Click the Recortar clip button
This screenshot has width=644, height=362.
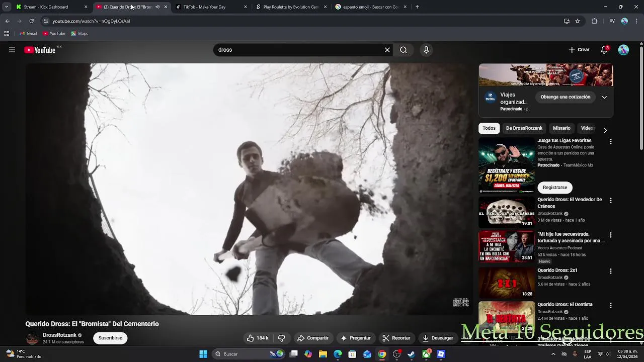point(396,338)
